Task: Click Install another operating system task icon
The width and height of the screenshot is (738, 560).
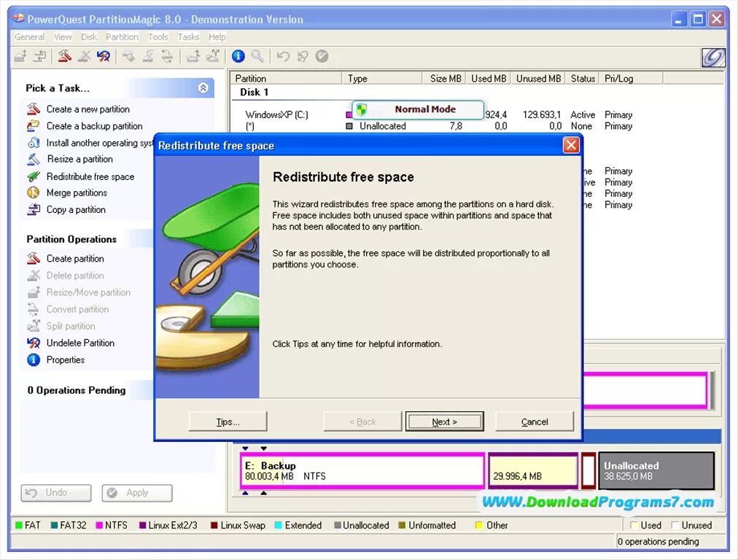Action: pos(34,143)
